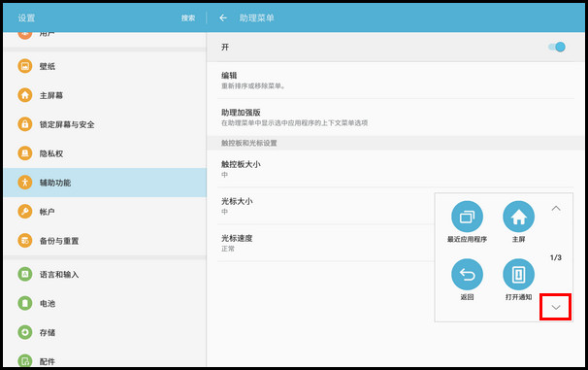The image size is (588, 370).
Task: Tap the 主屏 home round button
Action: tap(519, 217)
